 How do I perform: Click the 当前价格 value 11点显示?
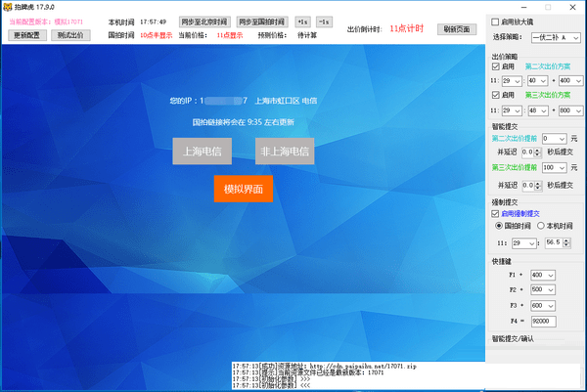230,35
